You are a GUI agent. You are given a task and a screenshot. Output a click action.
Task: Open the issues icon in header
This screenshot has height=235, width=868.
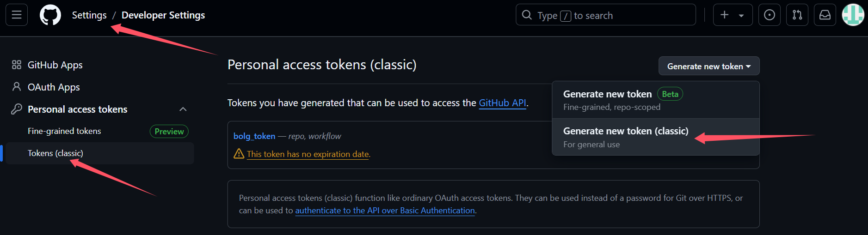(770, 15)
